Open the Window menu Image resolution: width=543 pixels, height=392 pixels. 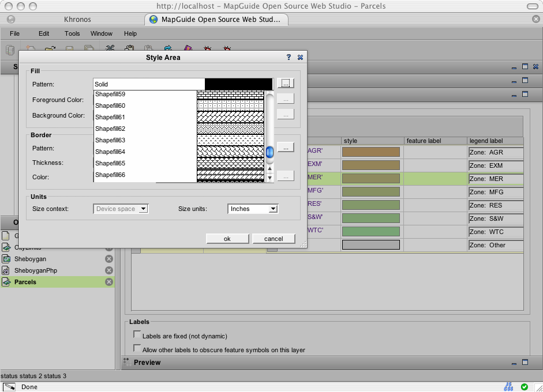point(102,33)
